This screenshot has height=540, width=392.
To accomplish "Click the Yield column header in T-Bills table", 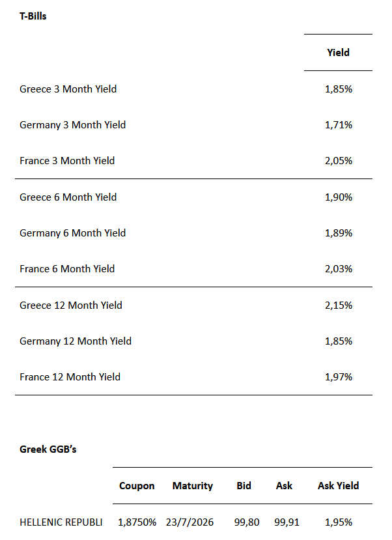I will 338,52.
